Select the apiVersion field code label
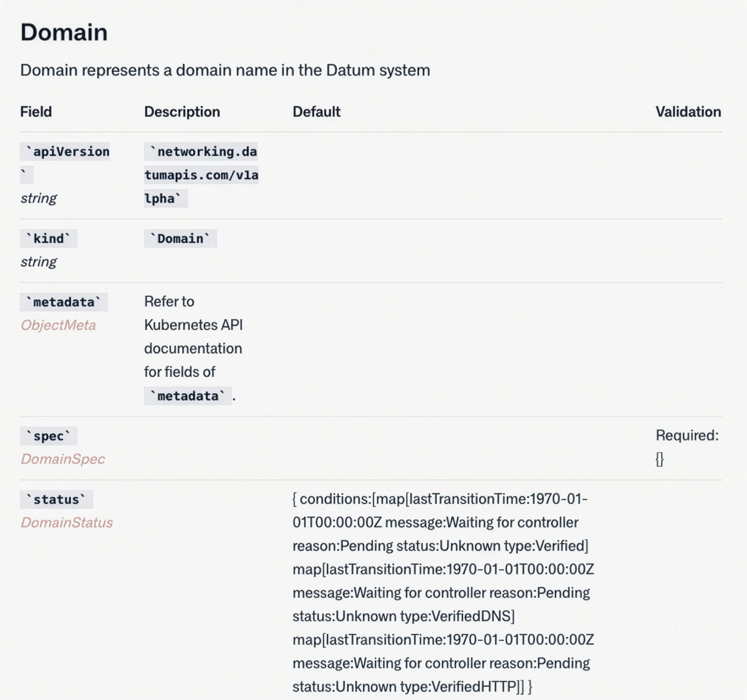Viewport: 747px width, 700px height. point(66,151)
